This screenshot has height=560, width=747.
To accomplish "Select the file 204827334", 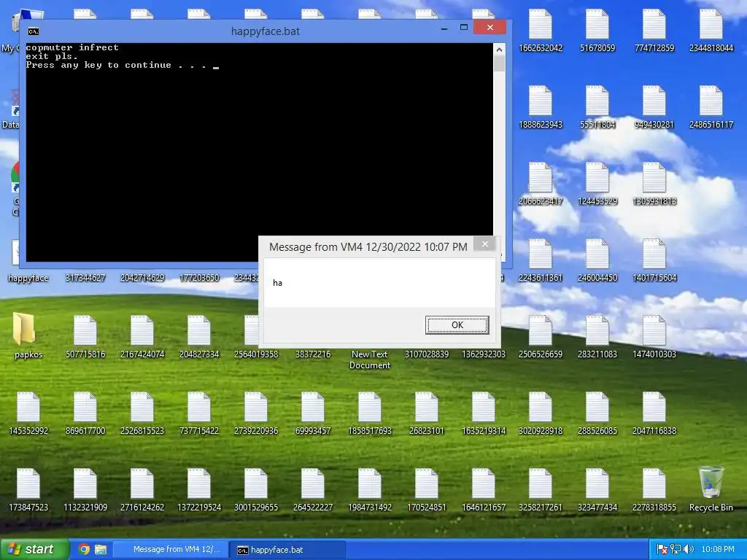I will [198, 337].
